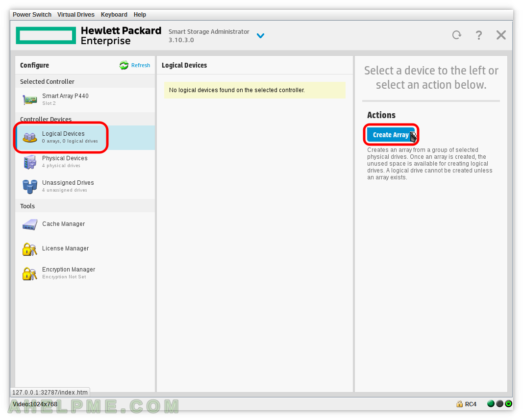Click the '4 unassigned drives' text

point(64,190)
